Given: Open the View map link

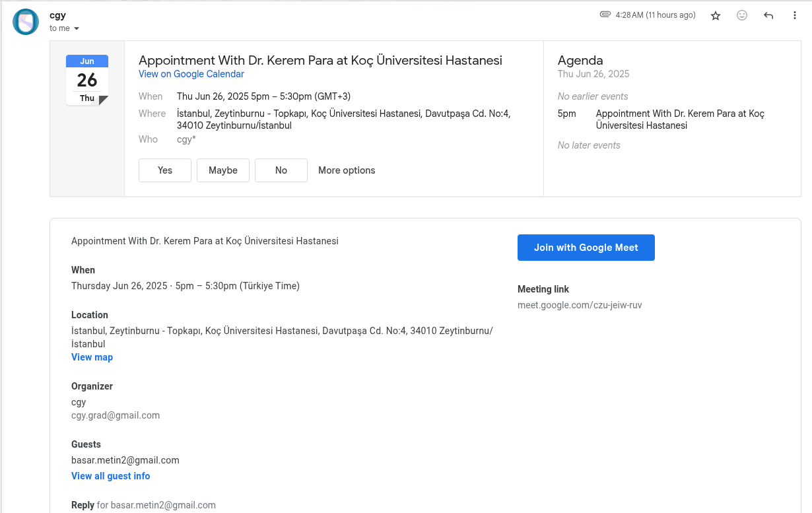Looking at the screenshot, I should [92, 357].
